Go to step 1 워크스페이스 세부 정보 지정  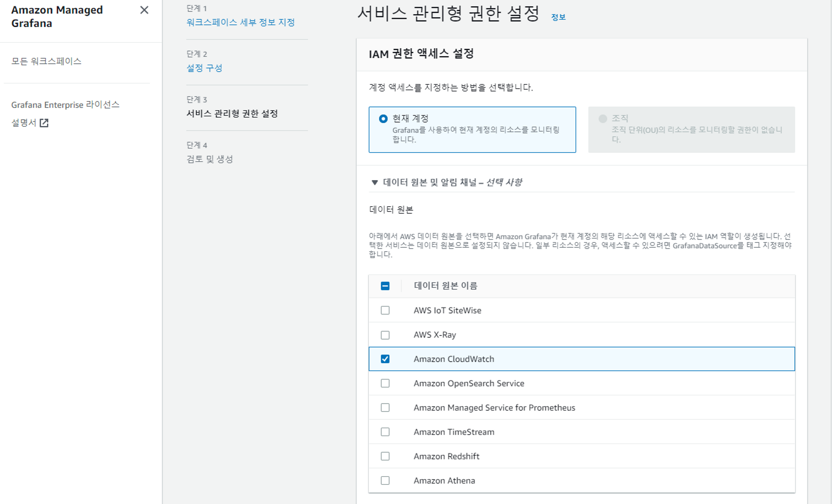tap(240, 22)
